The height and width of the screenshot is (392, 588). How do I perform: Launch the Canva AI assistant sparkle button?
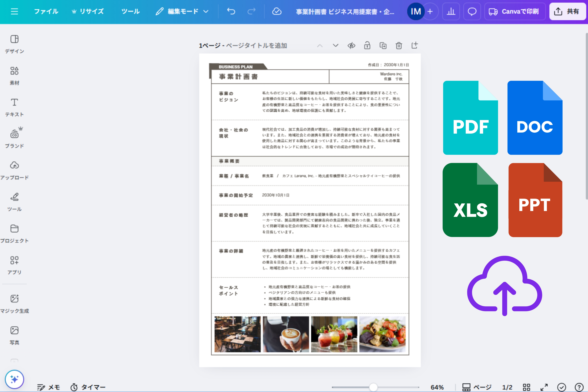(14, 379)
